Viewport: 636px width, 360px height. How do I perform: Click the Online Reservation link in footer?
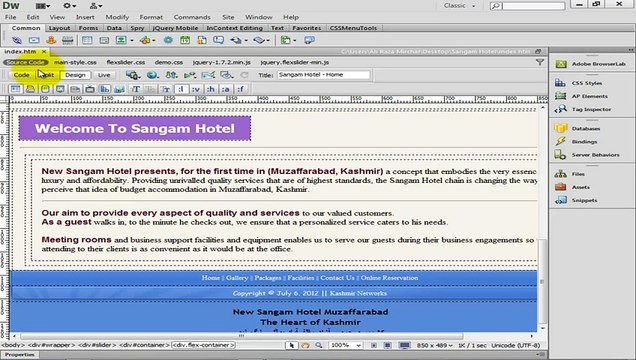coord(389,278)
